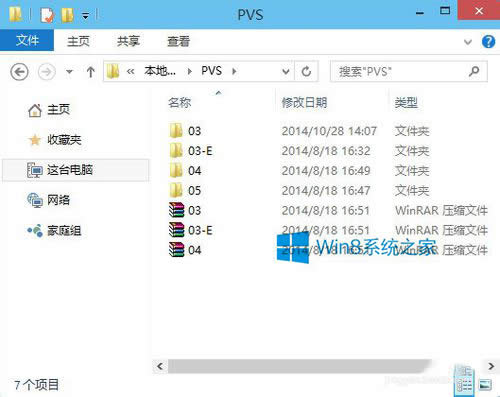The image size is (500, 397).
Task: Switch to the 共享 ribbon tab
Action: click(128, 41)
